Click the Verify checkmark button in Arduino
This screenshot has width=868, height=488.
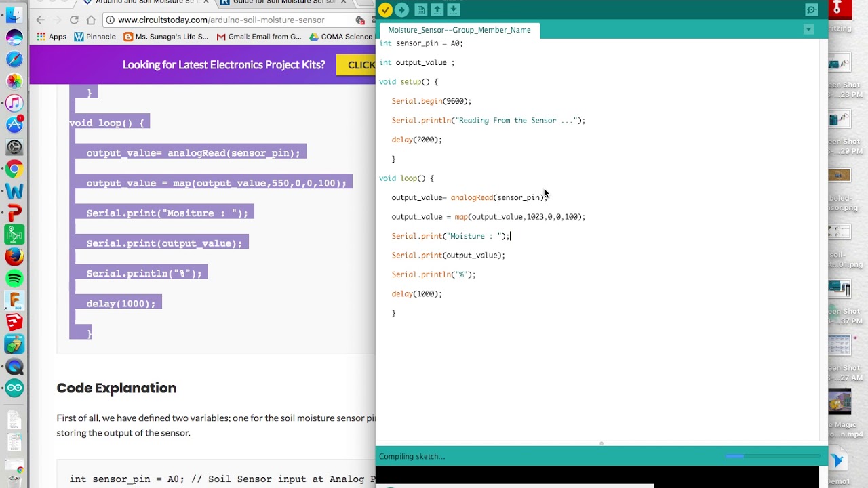[x=385, y=10]
